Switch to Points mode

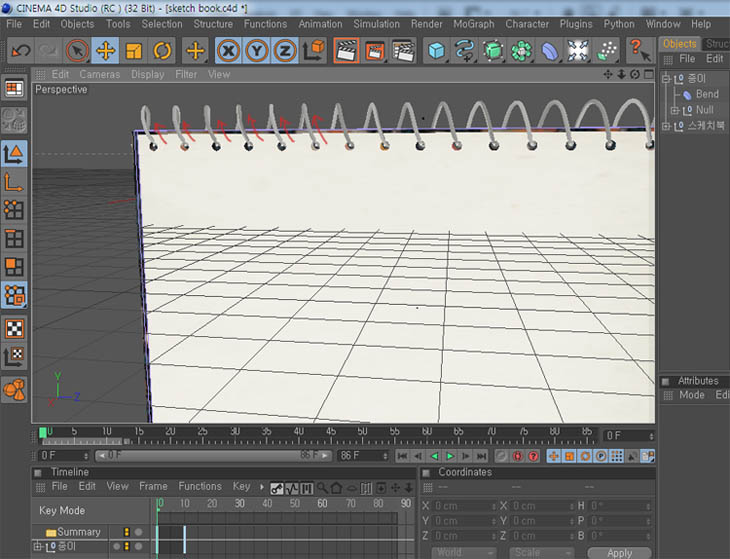pyautogui.click(x=14, y=210)
